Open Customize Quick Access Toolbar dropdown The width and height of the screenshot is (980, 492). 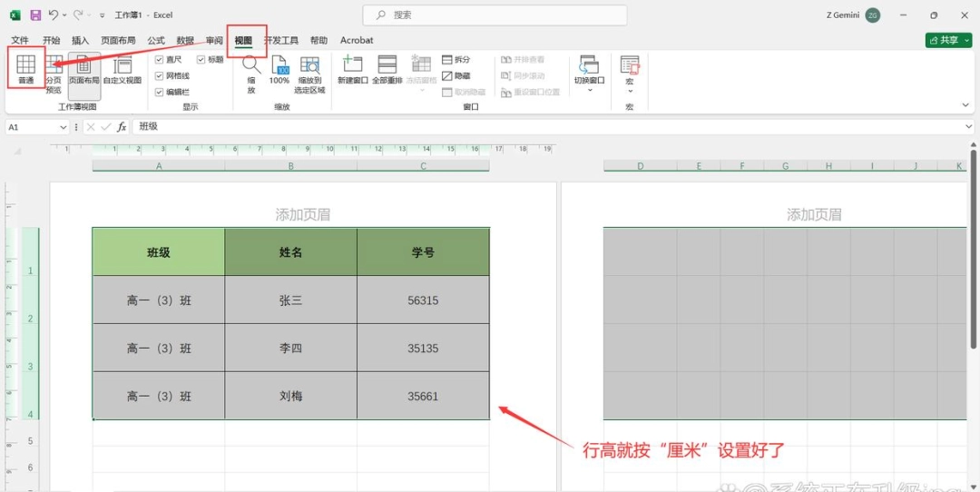tap(103, 15)
